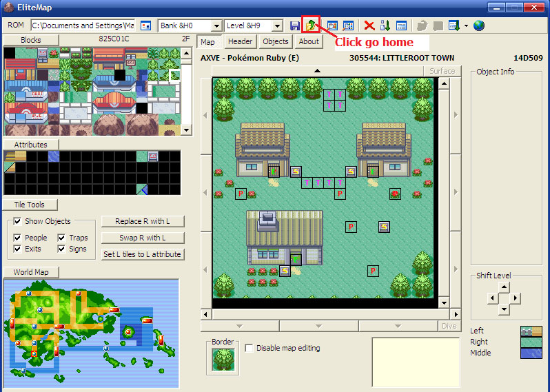Click the Attributes panel header button

(31, 145)
